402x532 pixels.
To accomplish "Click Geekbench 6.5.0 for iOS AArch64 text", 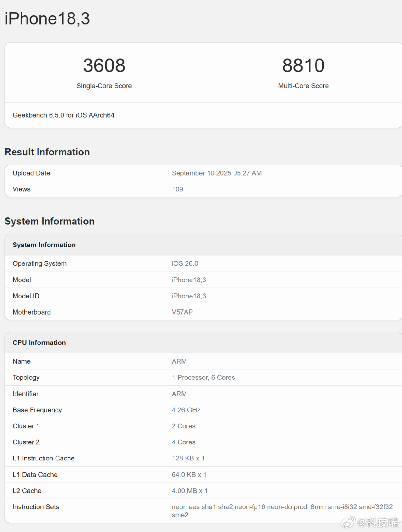I will click(63, 115).
